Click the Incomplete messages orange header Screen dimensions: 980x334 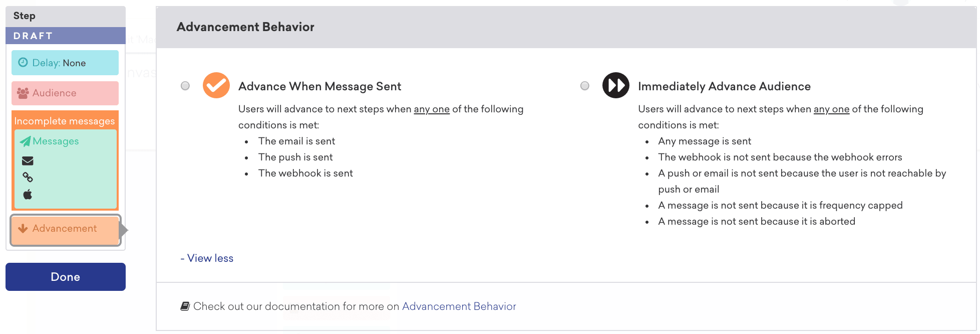tap(65, 121)
